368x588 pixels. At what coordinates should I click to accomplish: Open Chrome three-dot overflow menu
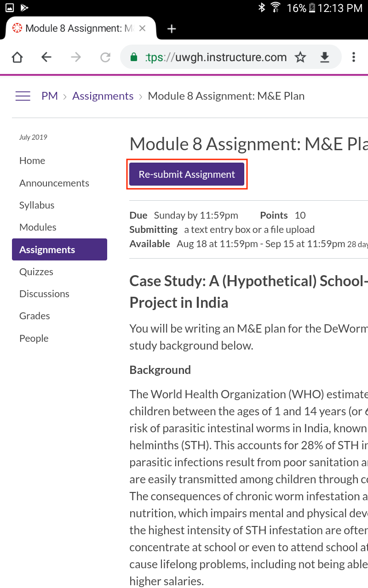[x=354, y=57]
